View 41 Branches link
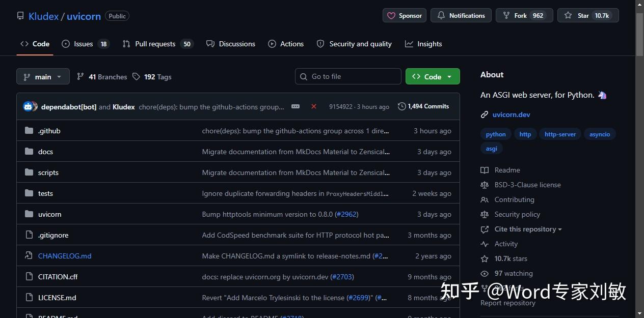 (x=102, y=77)
